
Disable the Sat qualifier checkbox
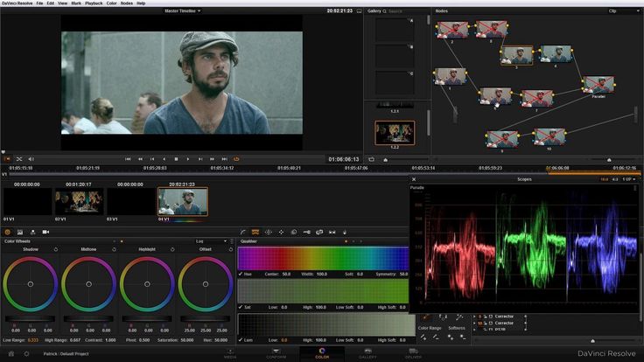[241, 308]
